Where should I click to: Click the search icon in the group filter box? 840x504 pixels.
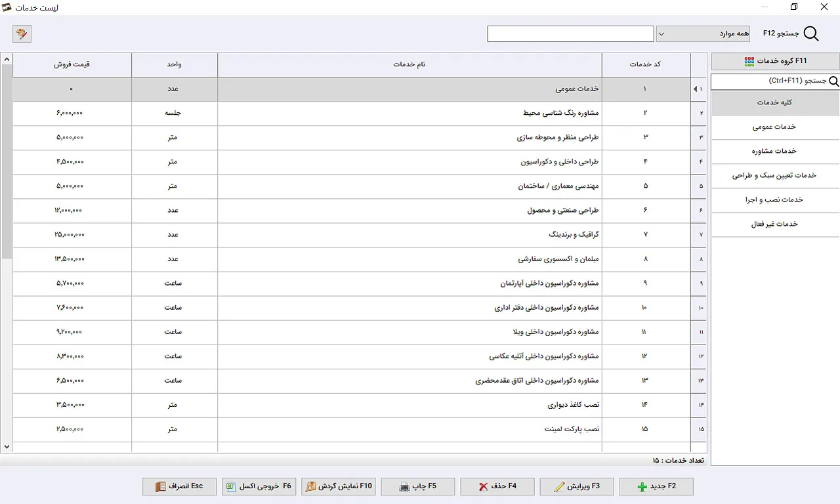click(x=833, y=81)
